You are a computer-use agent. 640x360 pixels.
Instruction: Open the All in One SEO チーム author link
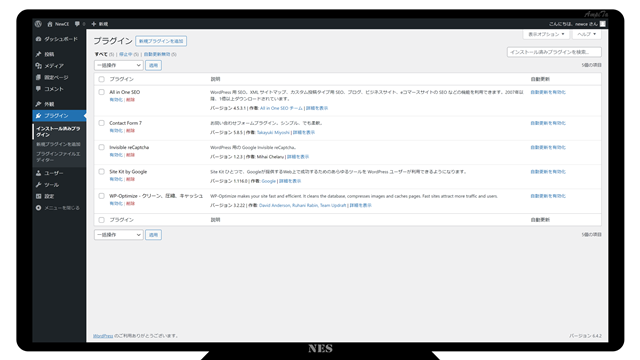(x=281, y=108)
